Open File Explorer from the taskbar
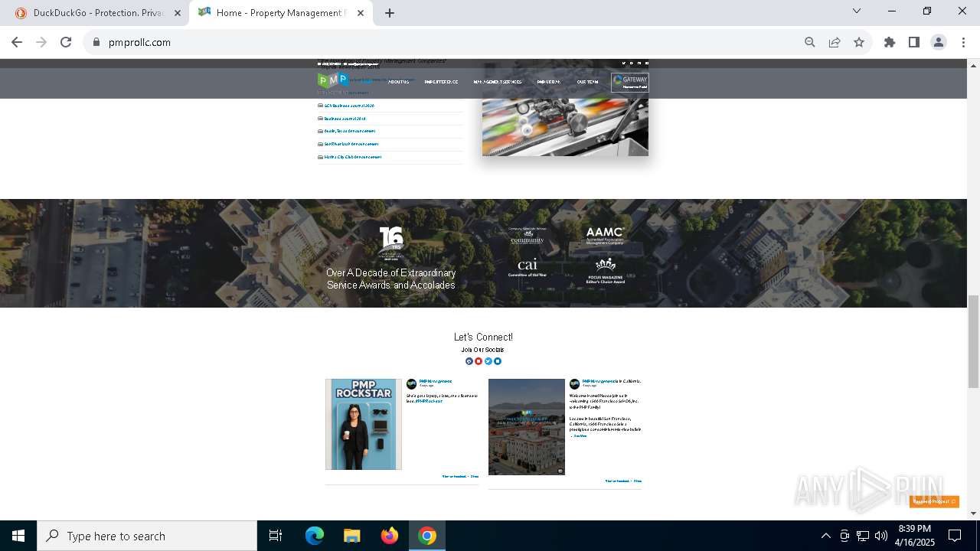Screen dimensions: 980x551 pyautogui.click(x=351, y=536)
